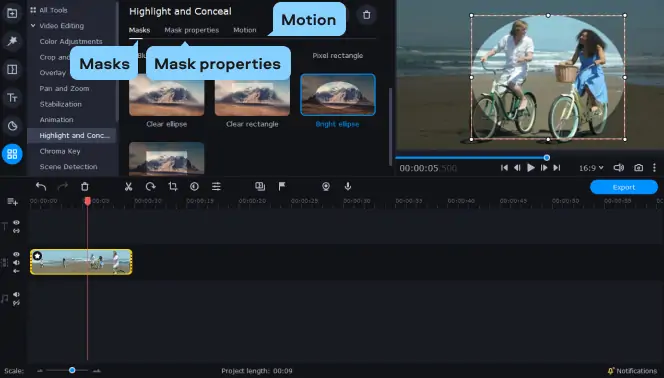Skip to the clip start
This screenshot has height=378, width=664.
(x=504, y=168)
